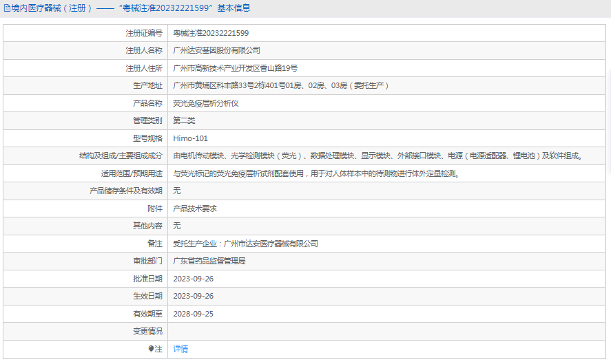This screenshot has height=364, width=611.
Task: Click the 型号规格 row label
Action: (x=147, y=138)
